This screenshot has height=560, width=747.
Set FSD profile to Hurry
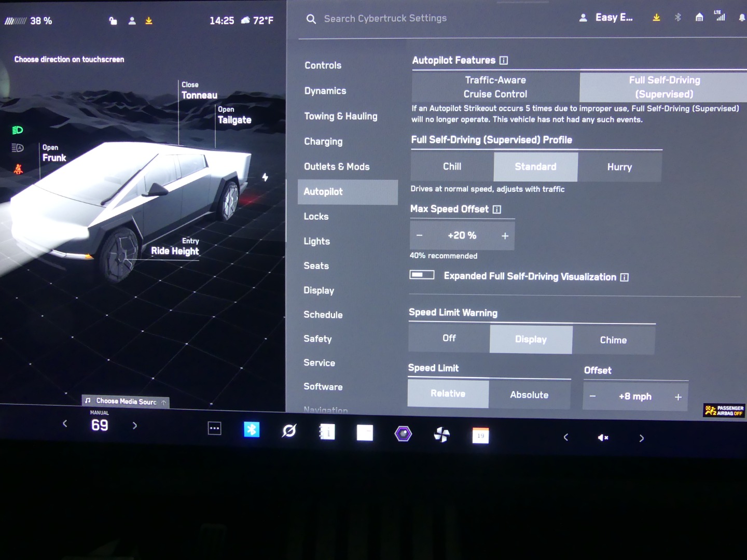point(619,167)
